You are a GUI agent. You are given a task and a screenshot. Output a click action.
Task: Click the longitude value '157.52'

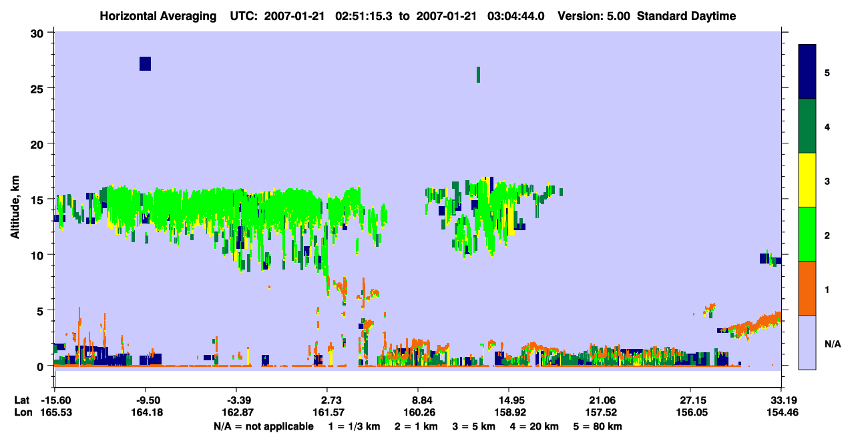pyautogui.click(x=600, y=412)
